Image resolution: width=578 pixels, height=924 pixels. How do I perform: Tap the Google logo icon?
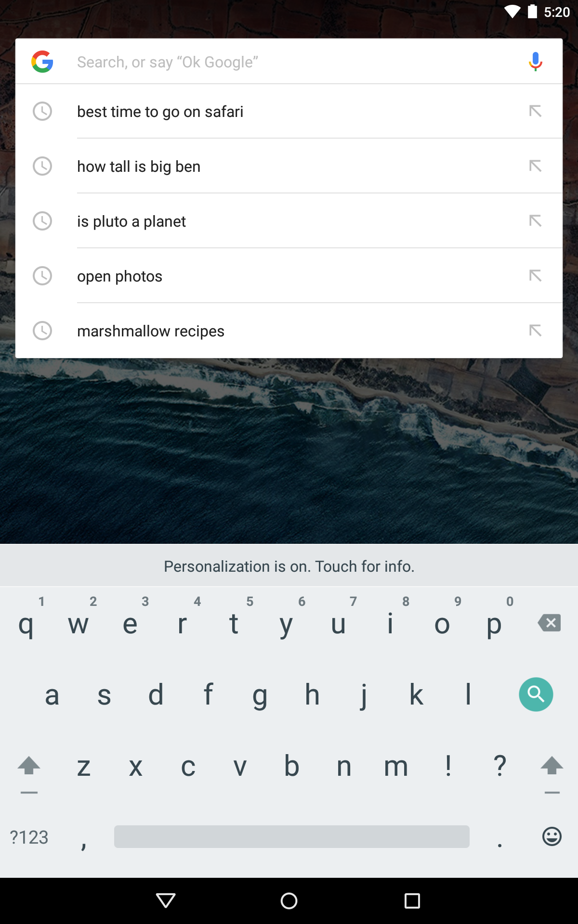42,62
